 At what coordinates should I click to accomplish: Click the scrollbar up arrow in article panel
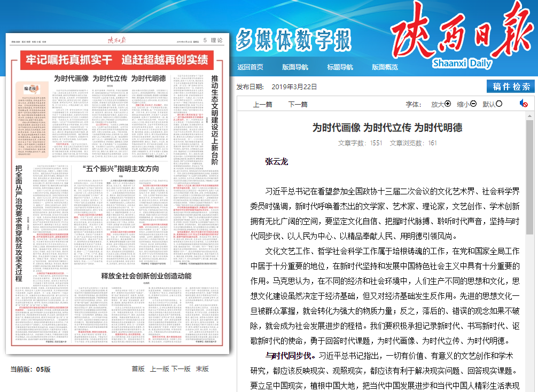point(529,115)
